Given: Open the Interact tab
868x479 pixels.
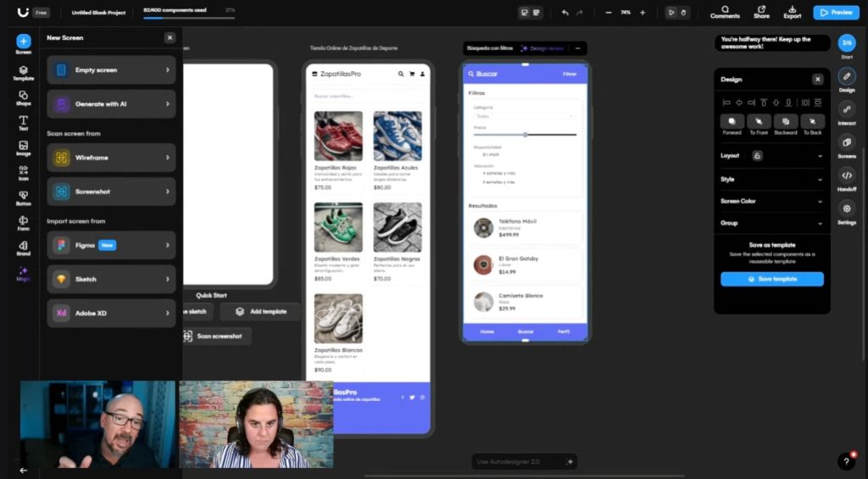Looking at the screenshot, I should pos(847,113).
